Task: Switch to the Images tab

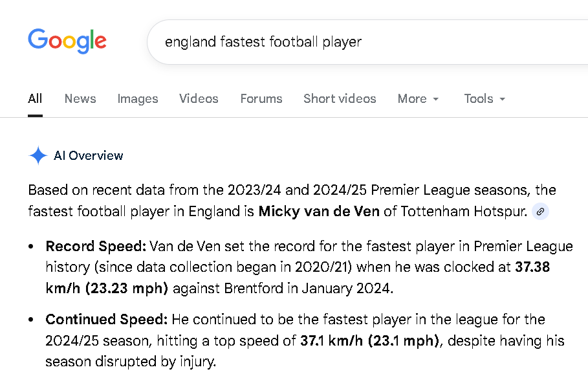Action: click(x=138, y=99)
